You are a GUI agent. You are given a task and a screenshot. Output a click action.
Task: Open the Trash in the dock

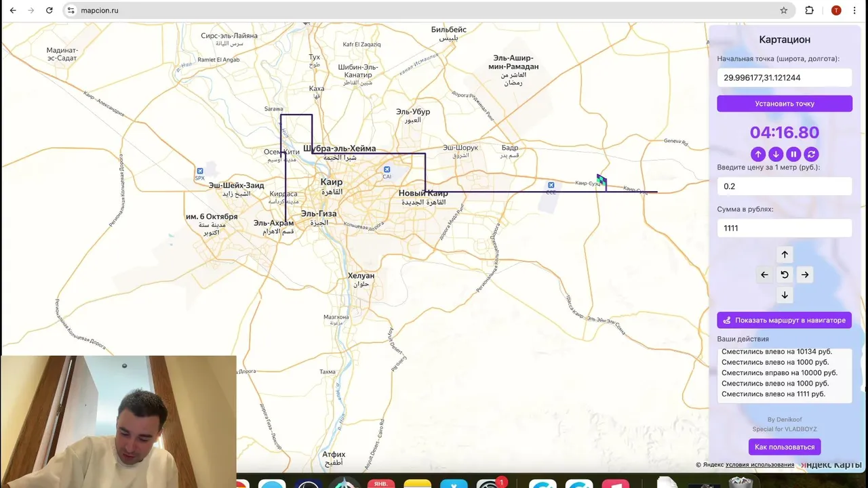pyautogui.click(x=740, y=483)
